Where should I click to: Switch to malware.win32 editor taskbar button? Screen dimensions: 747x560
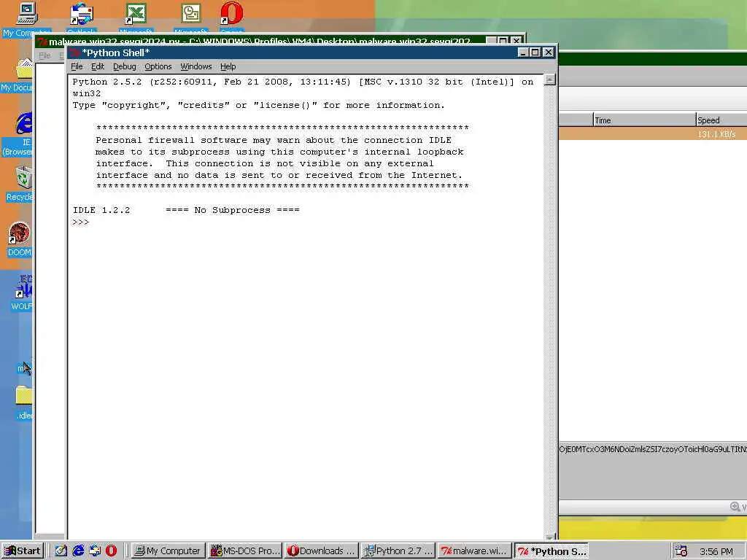coord(474,551)
